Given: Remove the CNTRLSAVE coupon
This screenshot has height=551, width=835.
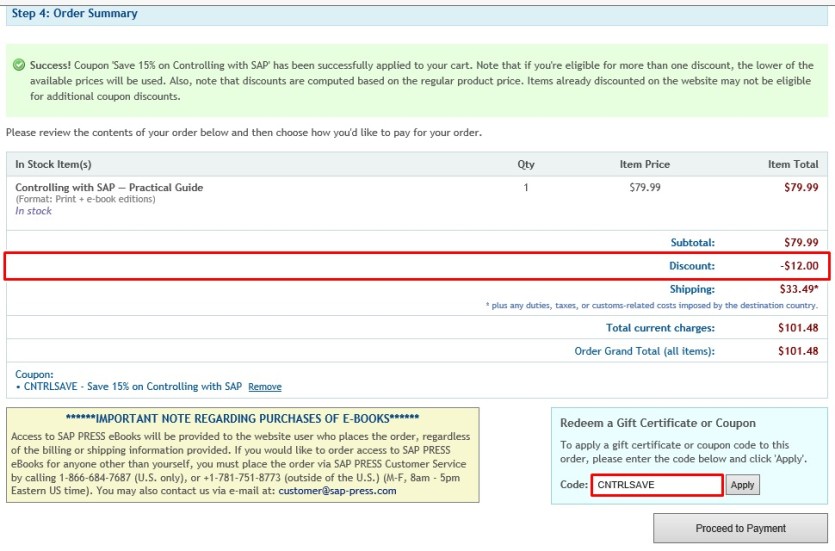Looking at the screenshot, I should (x=265, y=387).
